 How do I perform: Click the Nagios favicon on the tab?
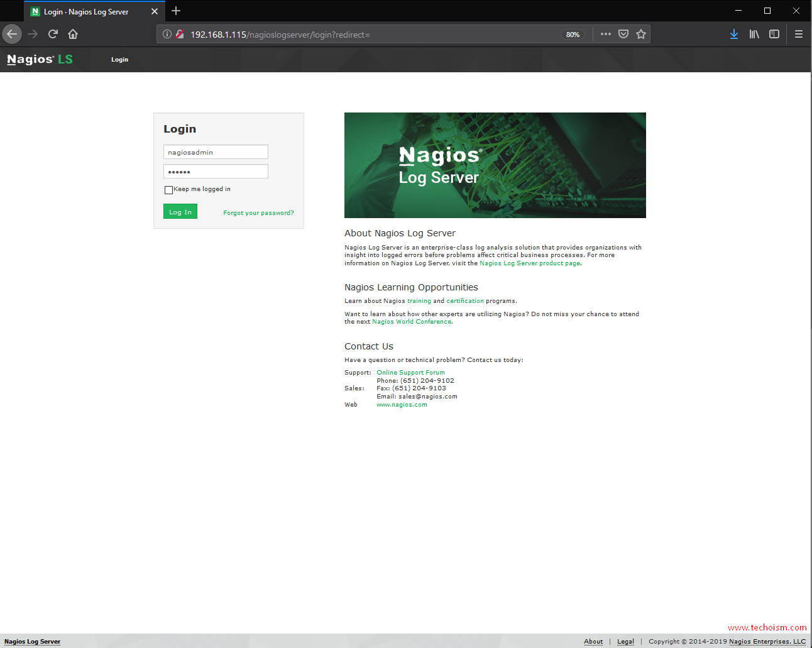click(35, 11)
